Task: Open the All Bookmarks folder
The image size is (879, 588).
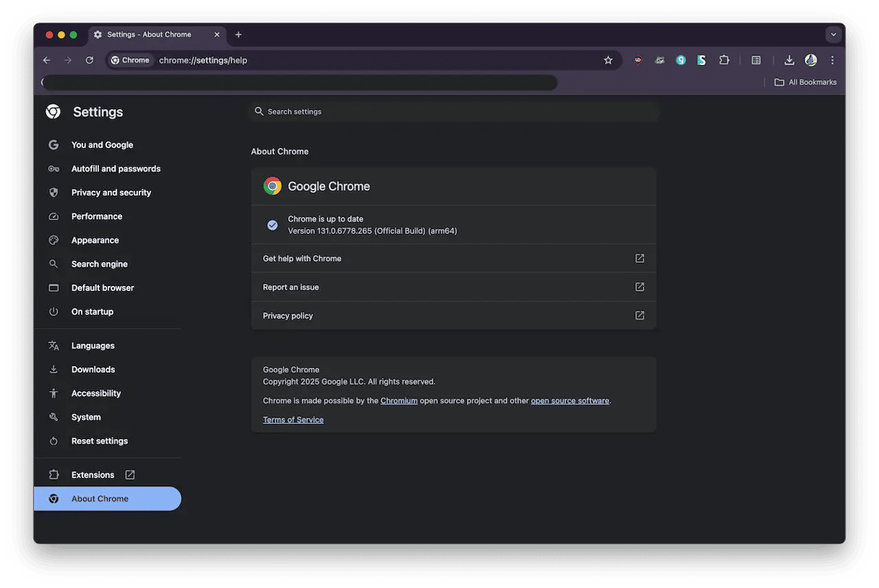Action: point(805,82)
